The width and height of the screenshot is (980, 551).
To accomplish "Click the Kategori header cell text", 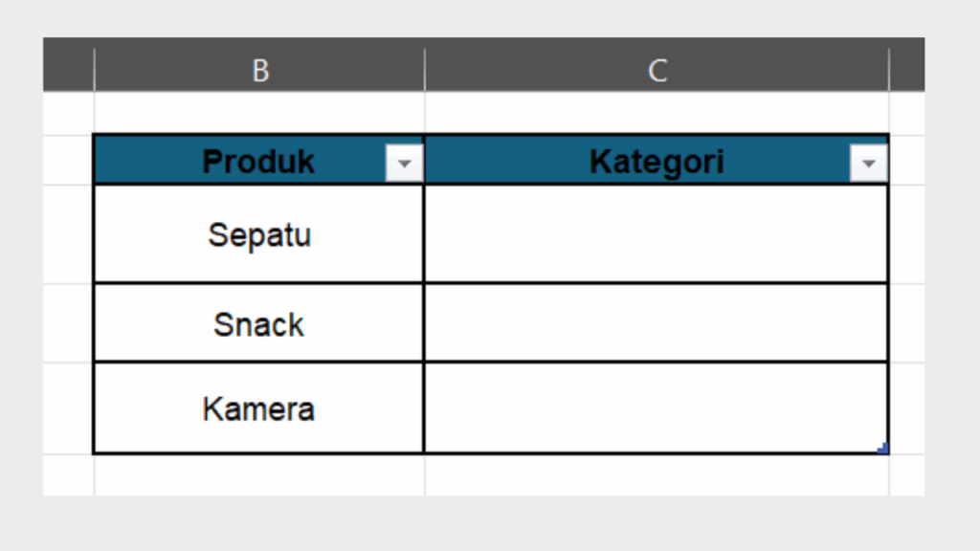I will 656,162.
